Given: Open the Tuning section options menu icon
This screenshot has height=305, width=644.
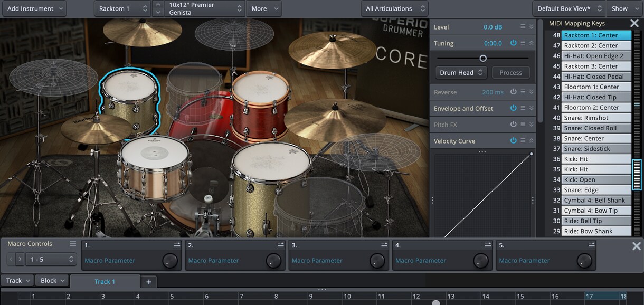Looking at the screenshot, I should pyautogui.click(x=523, y=43).
